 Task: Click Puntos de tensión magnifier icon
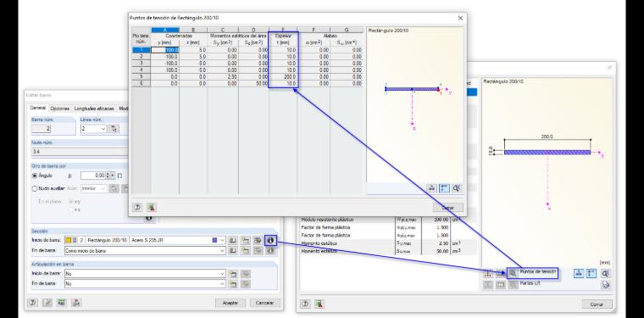(513, 273)
